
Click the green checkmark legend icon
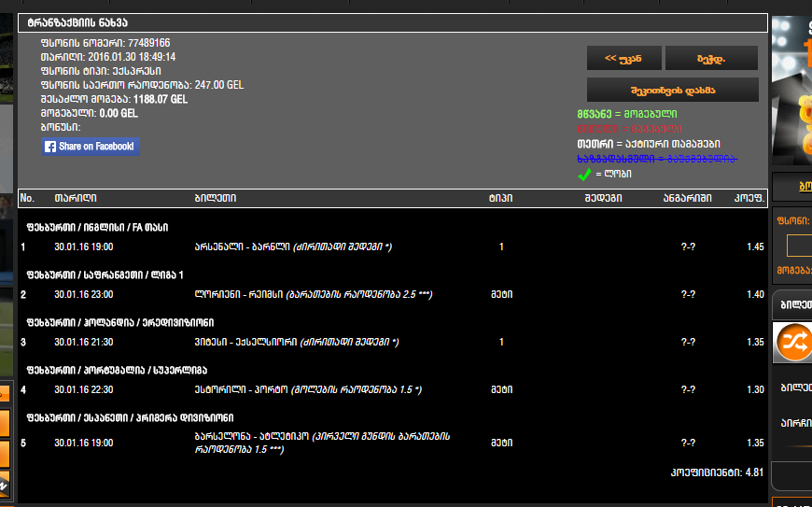click(584, 175)
